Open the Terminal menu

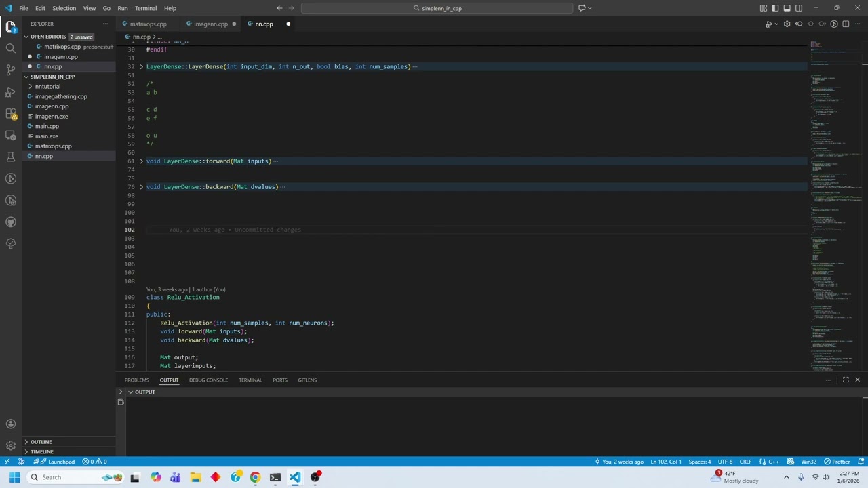tap(146, 8)
